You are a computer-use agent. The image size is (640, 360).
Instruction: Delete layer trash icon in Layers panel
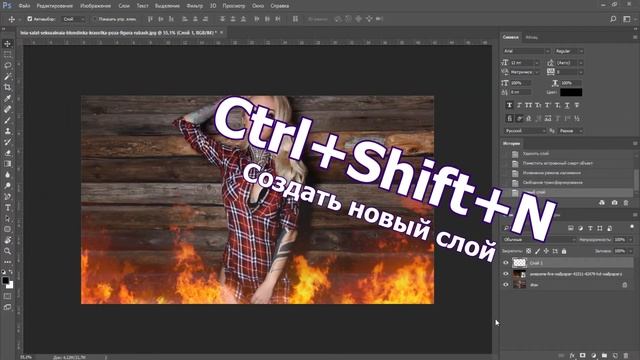click(626, 356)
